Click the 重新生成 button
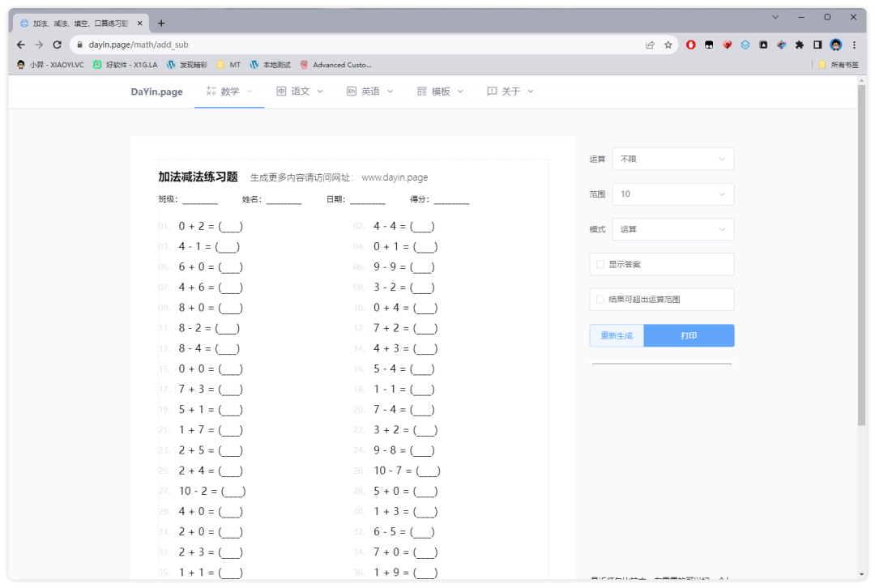 pos(617,336)
